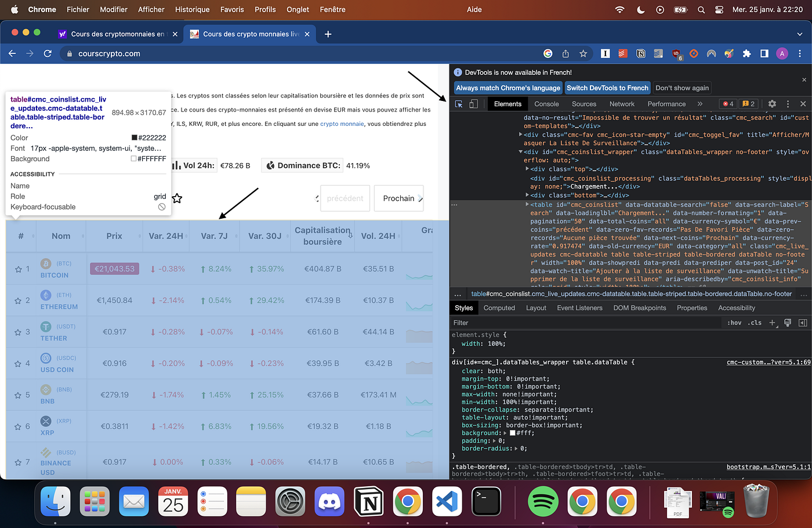
Task: Open Finder from the Dock
Action: pyautogui.click(x=56, y=501)
